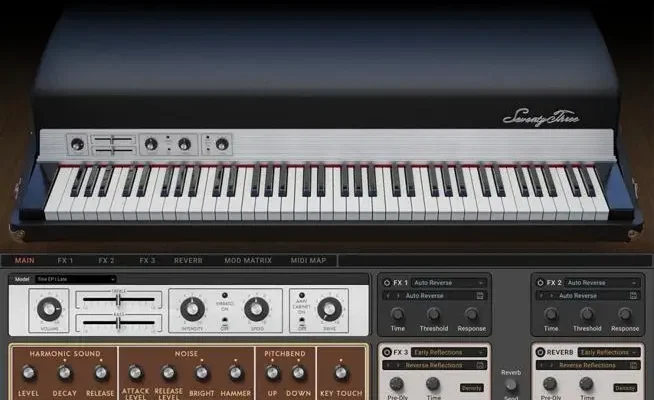Enable or disable the REVERB power button

pyautogui.click(x=540, y=352)
